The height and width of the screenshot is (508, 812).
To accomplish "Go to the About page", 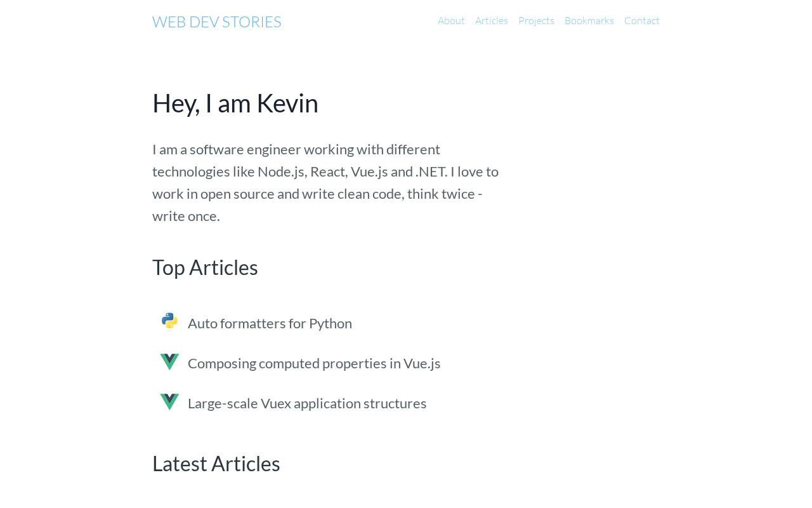I will coord(451,20).
